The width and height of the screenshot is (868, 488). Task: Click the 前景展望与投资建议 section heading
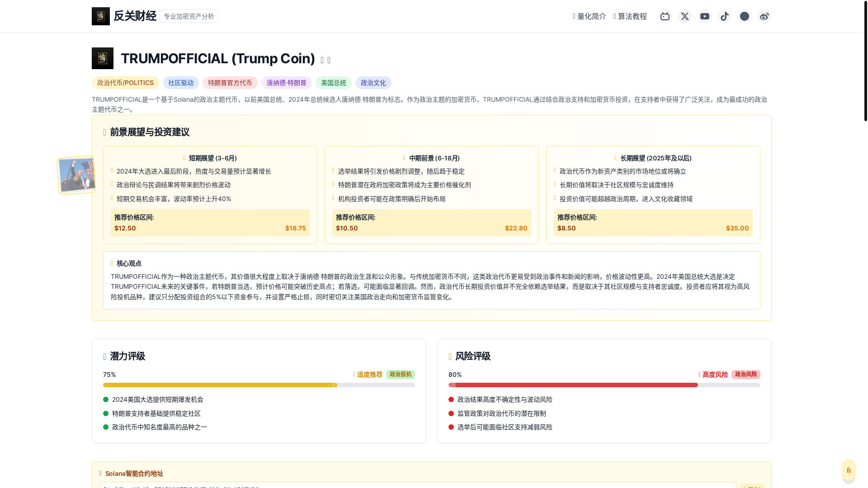point(150,132)
